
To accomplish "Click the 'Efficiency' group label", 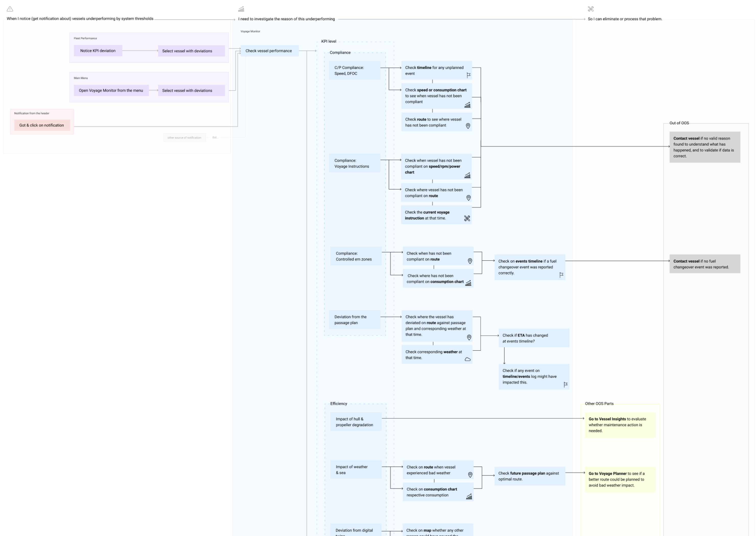I will pos(339,403).
